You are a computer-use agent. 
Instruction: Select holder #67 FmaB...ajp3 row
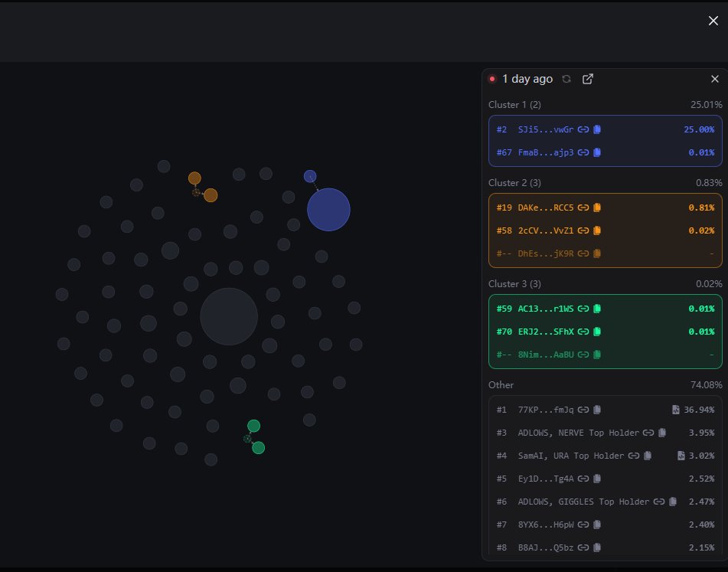coord(606,152)
